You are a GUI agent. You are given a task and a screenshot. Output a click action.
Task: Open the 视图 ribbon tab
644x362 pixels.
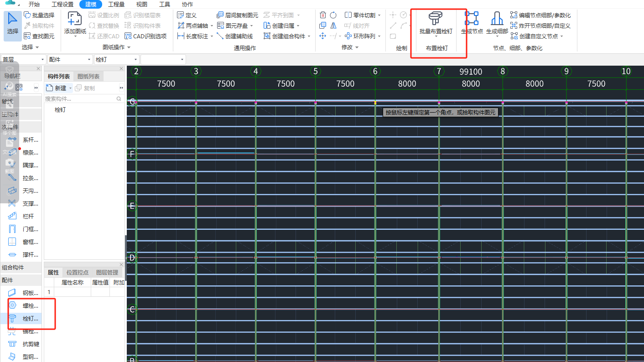[x=142, y=4]
